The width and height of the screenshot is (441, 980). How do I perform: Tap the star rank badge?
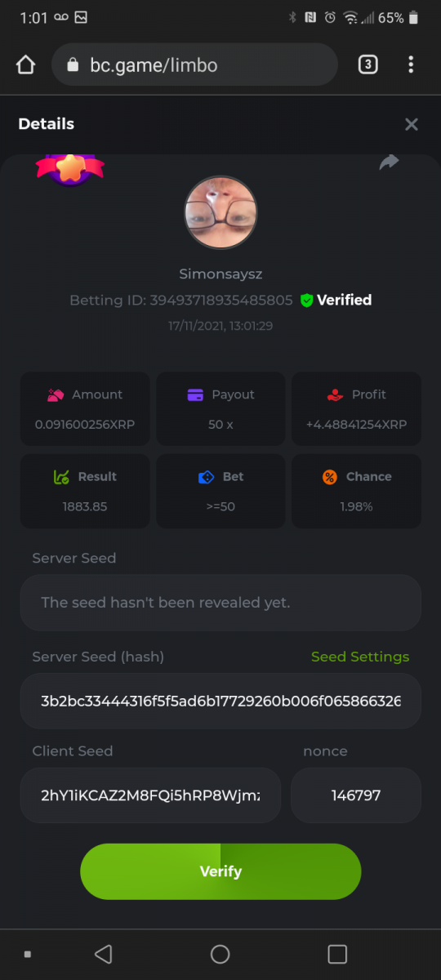tap(70, 167)
